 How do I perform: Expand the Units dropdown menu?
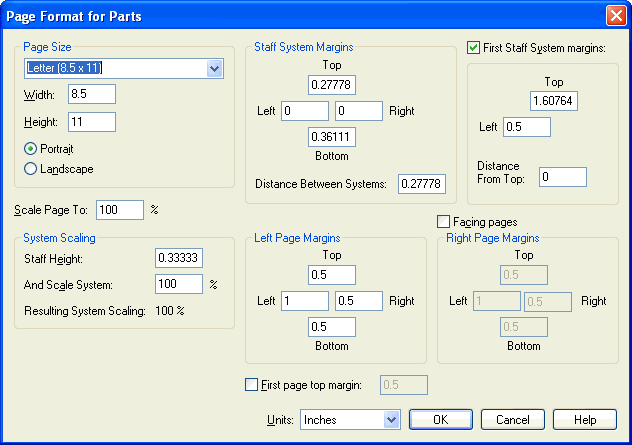(x=391, y=420)
